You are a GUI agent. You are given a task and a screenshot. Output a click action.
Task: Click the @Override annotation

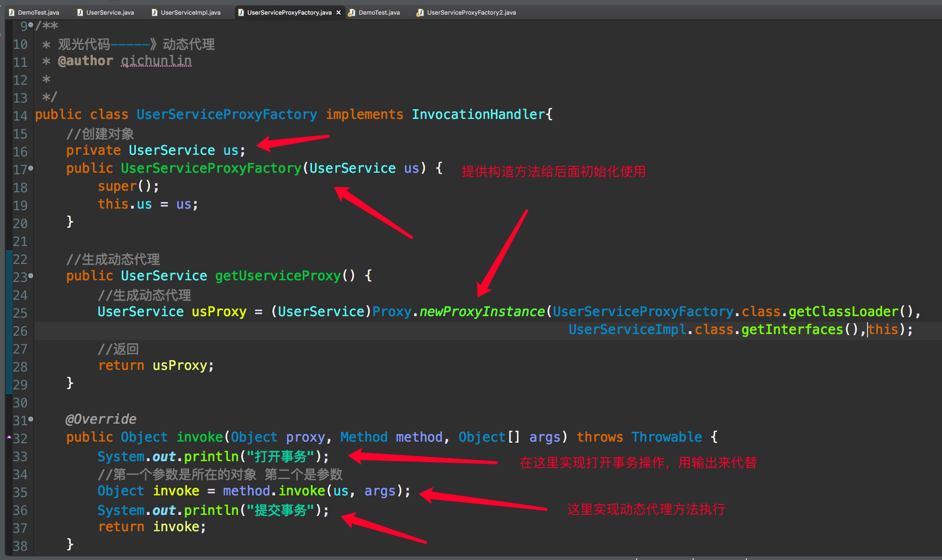101,419
